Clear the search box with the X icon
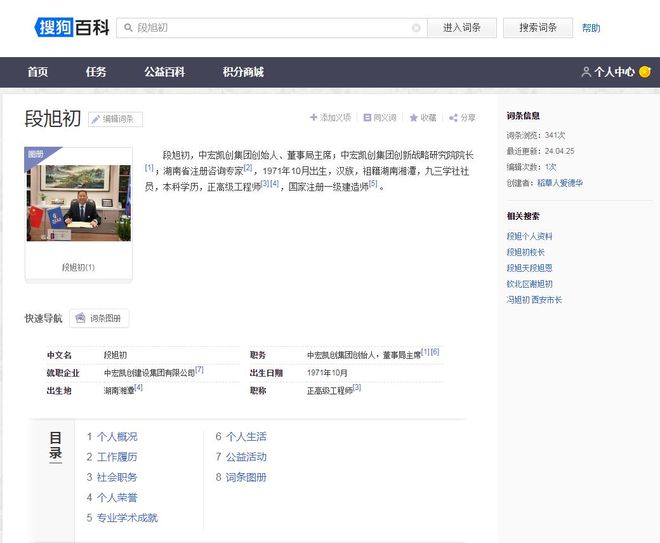 [416, 28]
